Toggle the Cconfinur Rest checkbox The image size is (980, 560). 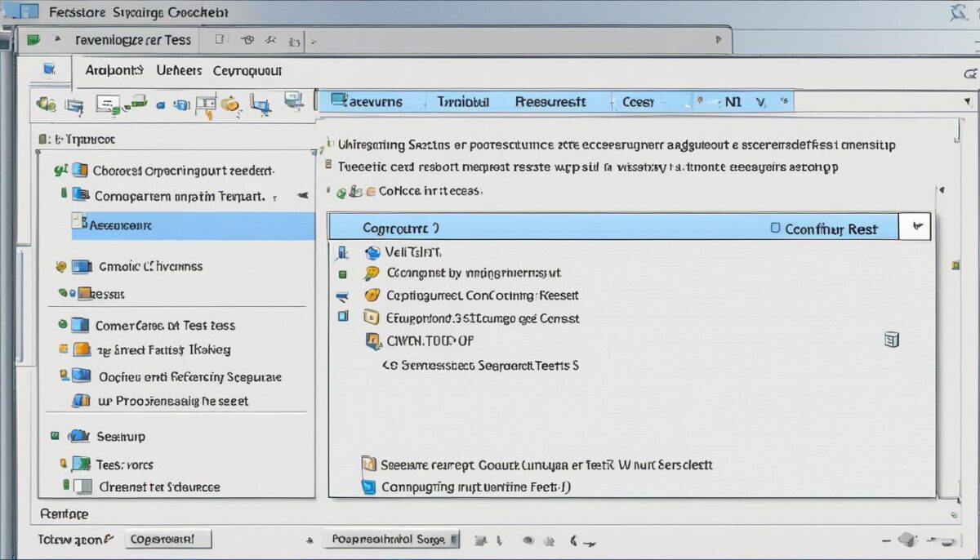(776, 229)
